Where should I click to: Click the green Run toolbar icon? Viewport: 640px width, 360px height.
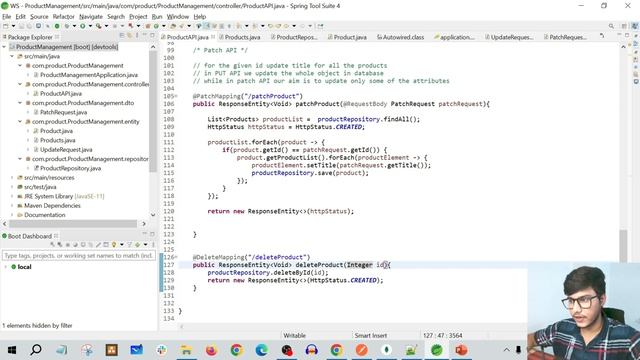click(82, 26)
